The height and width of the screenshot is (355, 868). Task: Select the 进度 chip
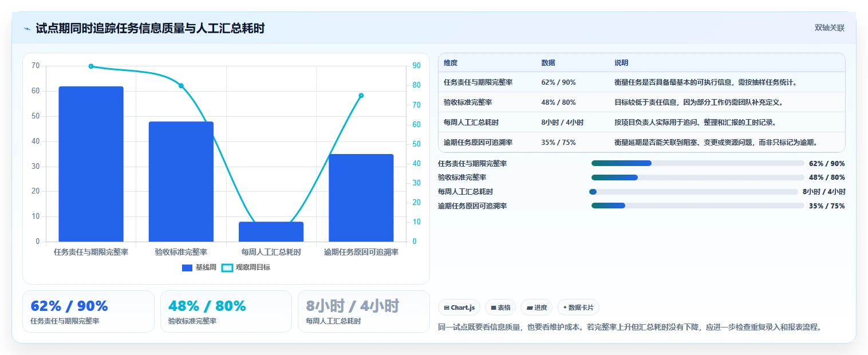click(x=536, y=307)
